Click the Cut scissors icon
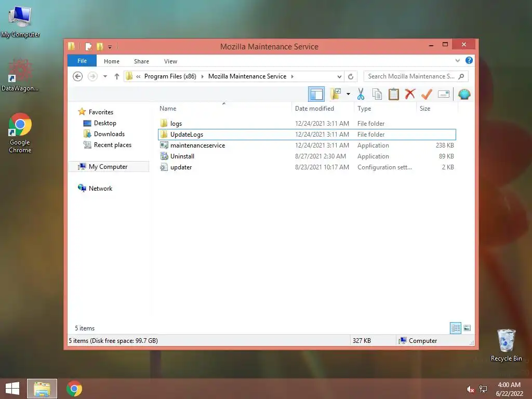Screen dimensions: 532x399 tap(361, 94)
